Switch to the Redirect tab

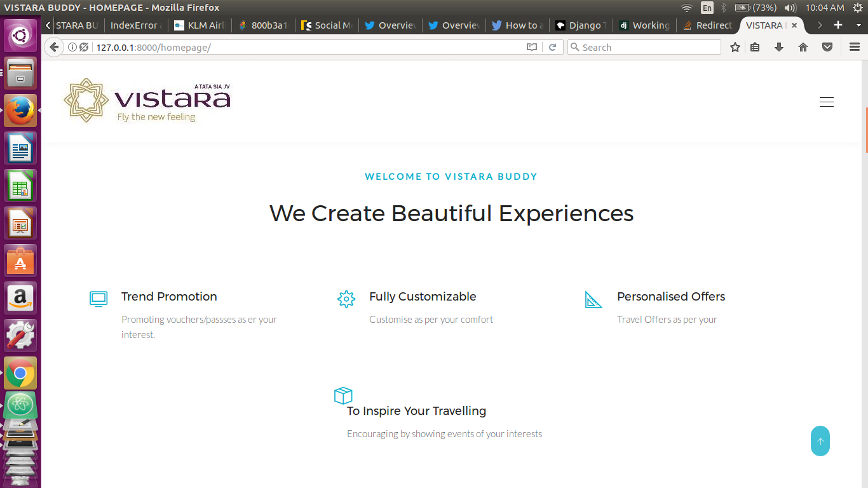click(x=708, y=25)
